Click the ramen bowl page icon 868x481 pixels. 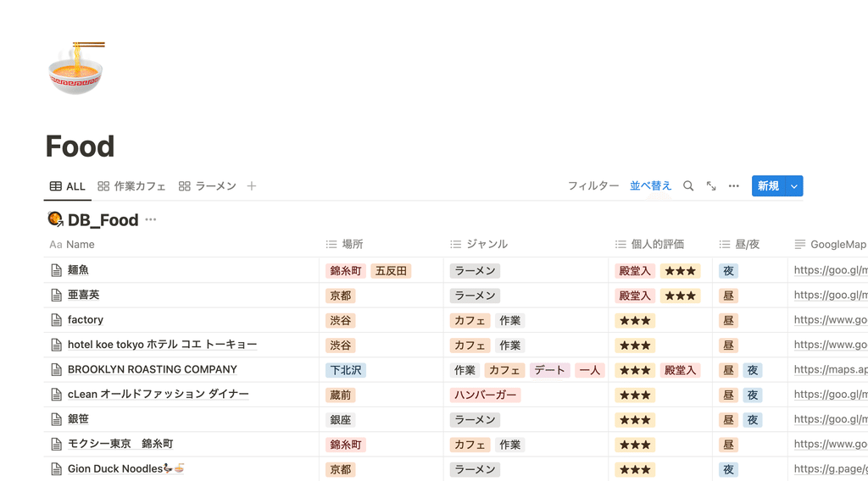76,68
